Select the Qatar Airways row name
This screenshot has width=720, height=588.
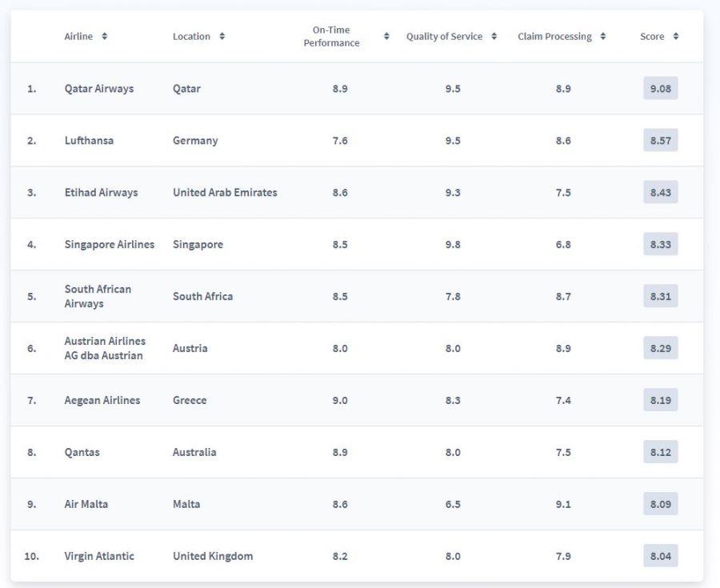click(x=99, y=89)
